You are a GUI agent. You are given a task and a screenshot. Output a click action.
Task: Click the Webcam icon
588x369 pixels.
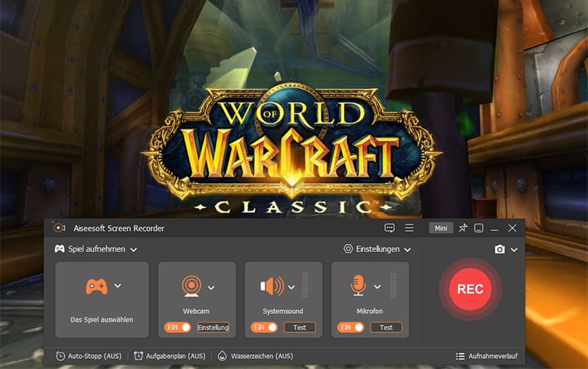(x=192, y=286)
